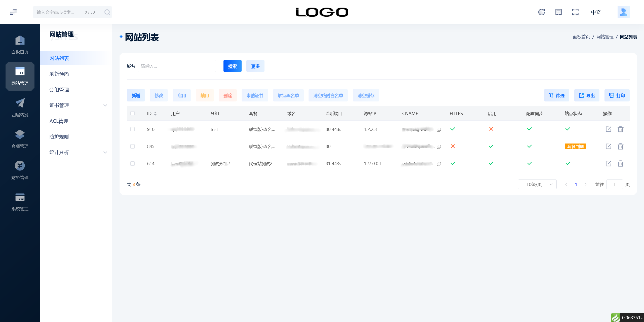Toggle the select-all header checkbox
Image resolution: width=644 pixels, height=322 pixels.
coord(132,113)
